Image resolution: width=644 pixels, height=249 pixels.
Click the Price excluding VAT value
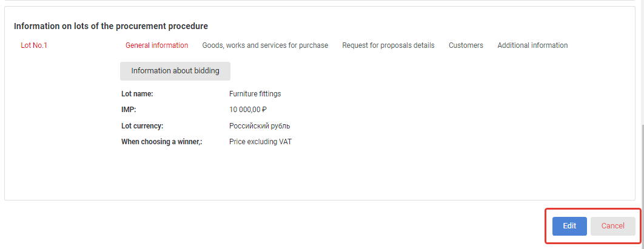click(260, 142)
